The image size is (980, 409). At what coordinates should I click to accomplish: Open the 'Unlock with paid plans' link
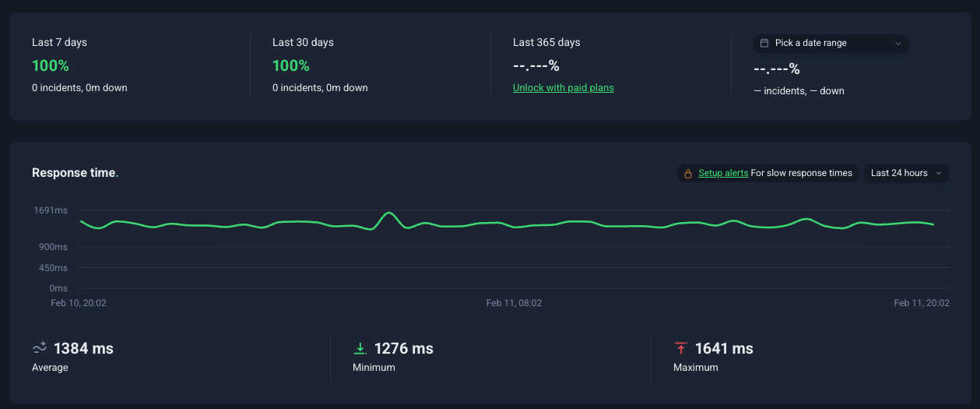tap(563, 88)
